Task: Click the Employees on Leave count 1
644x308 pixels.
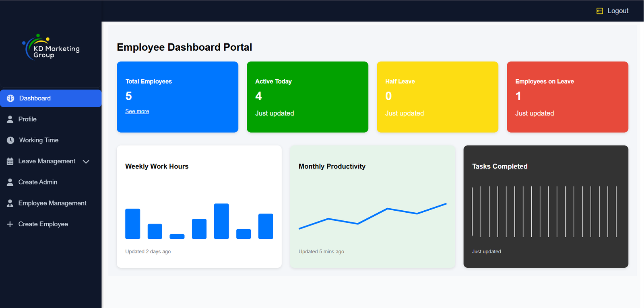Action: (x=518, y=96)
